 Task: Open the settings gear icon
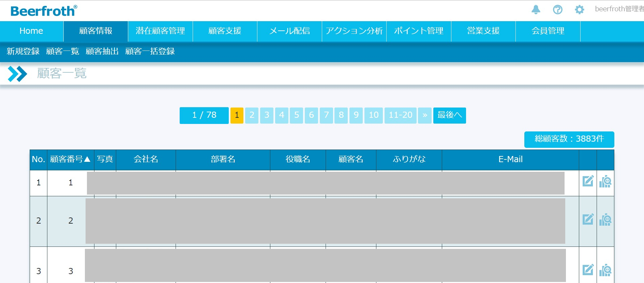(579, 10)
